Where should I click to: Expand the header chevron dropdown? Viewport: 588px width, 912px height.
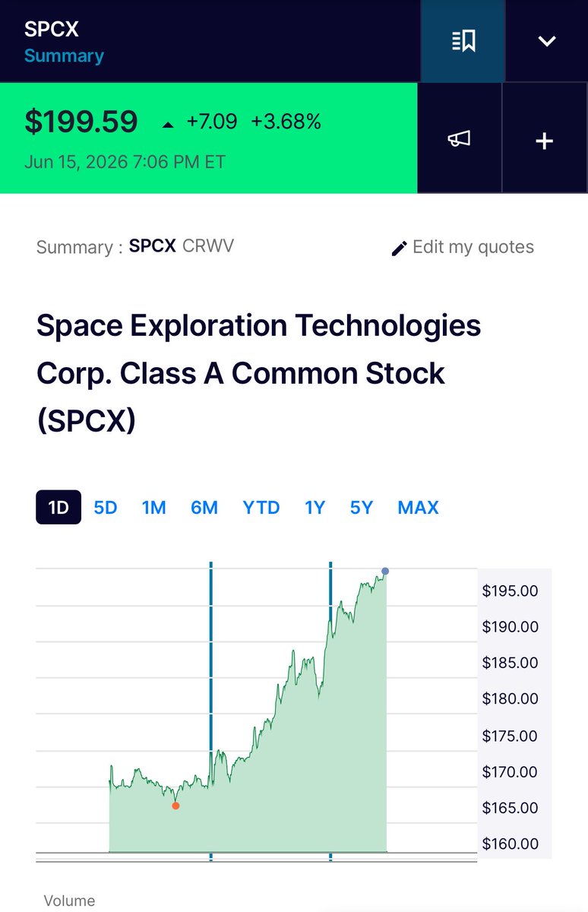547,41
